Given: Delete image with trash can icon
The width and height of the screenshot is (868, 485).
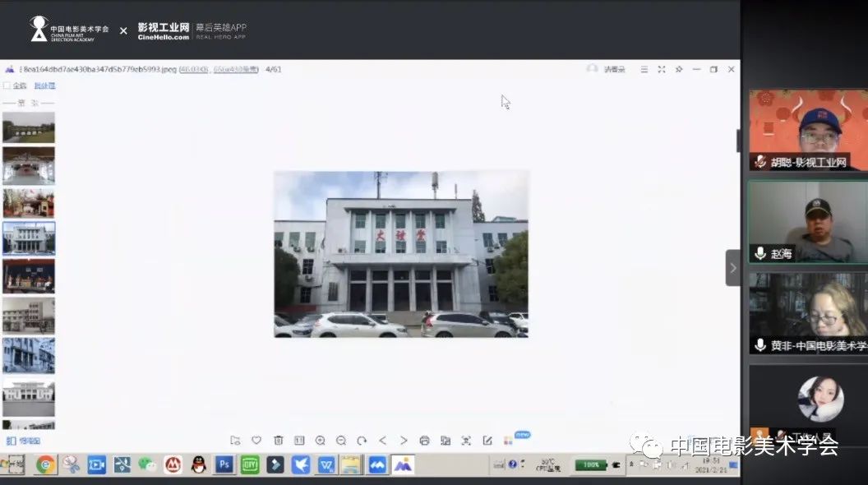Looking at the screenshot, I should pos(279,441).
